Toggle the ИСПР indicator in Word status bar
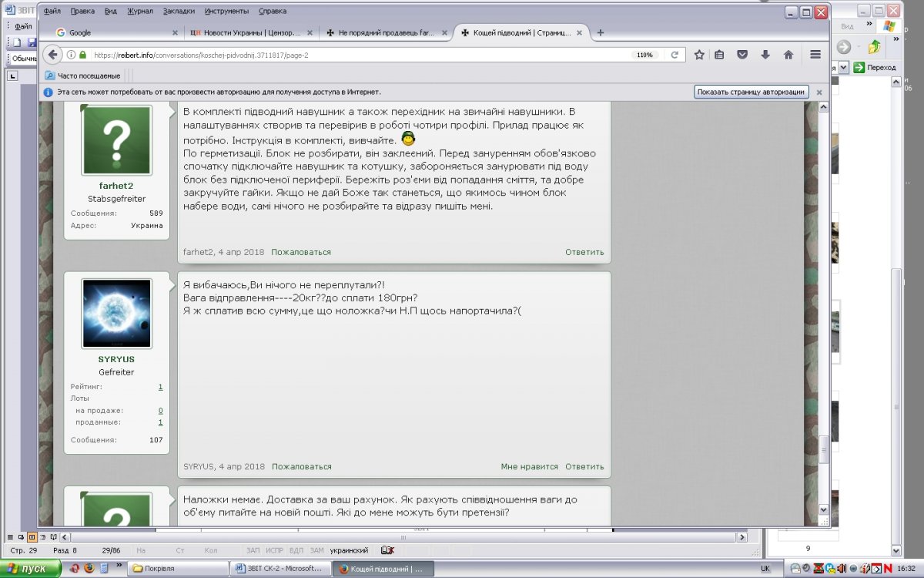The height and width of the screenshot is (578, 924). coord(274,550)
